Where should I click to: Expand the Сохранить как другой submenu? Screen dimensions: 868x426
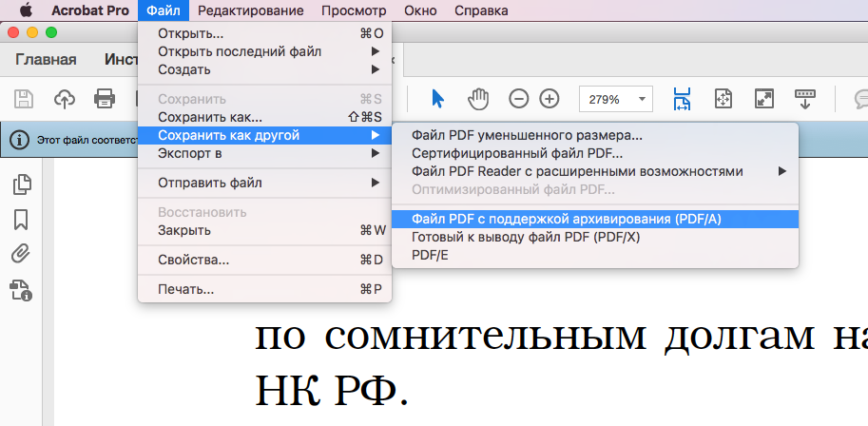pyautogui.click(x=264, y=135)
